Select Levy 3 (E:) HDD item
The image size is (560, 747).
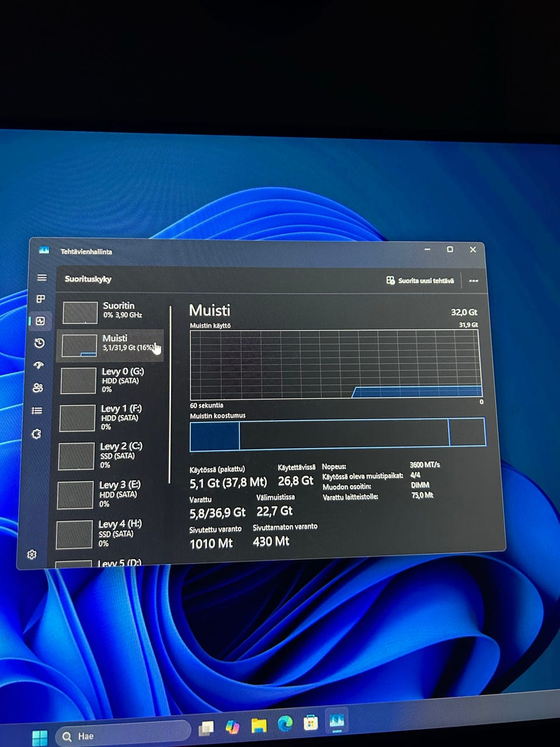pos(108,494)
